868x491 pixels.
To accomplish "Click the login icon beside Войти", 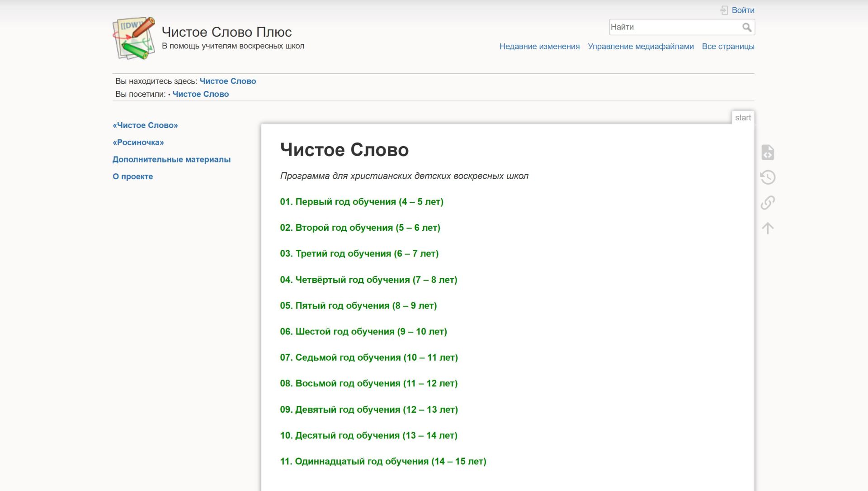I will pos(724,10).
